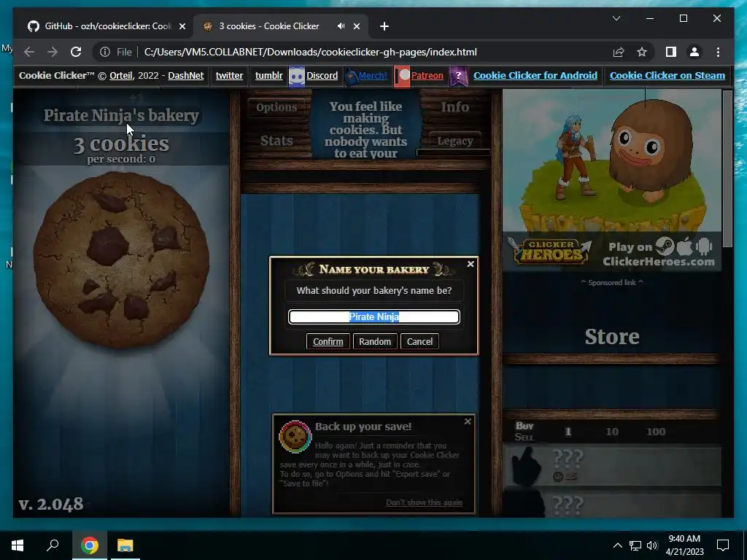Viewport: 747px width, 560px height.
Task: Close the Back up your save notification
Action: coord(468,421)
